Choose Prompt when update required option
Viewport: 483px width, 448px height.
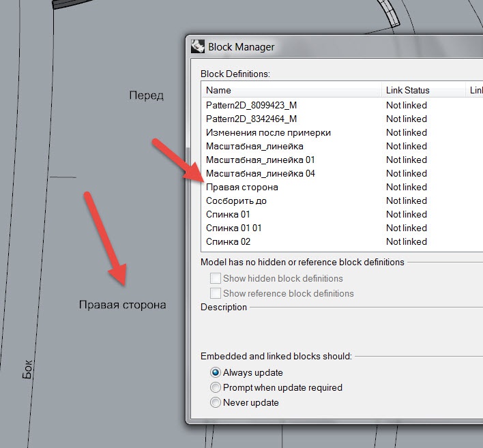point(216,387)
